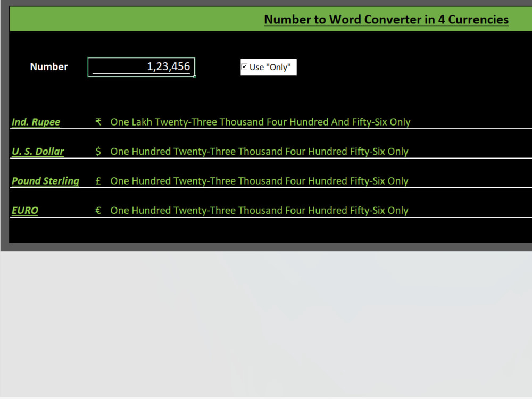Click the Number text label

pyautogui.click(x=48, y=67)
